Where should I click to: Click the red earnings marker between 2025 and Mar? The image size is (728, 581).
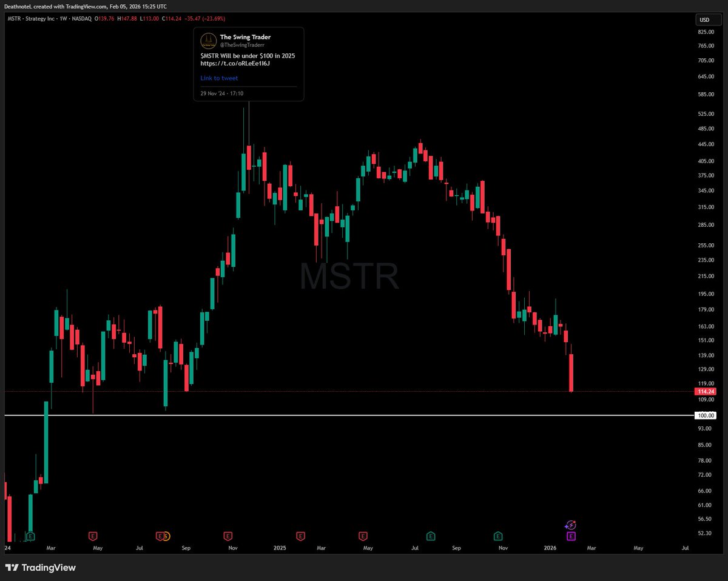tap(300, 536)
